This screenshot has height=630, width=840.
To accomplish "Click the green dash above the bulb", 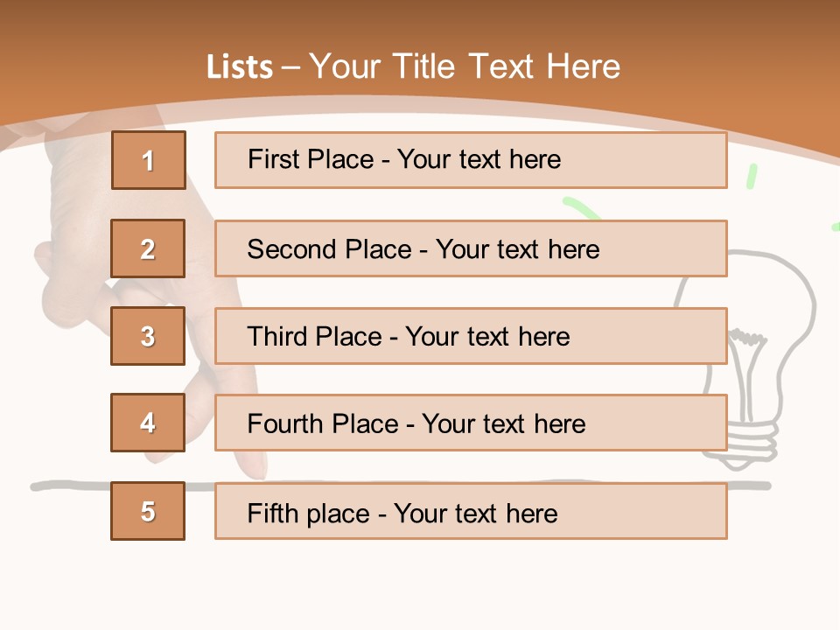I will (751, 176).
